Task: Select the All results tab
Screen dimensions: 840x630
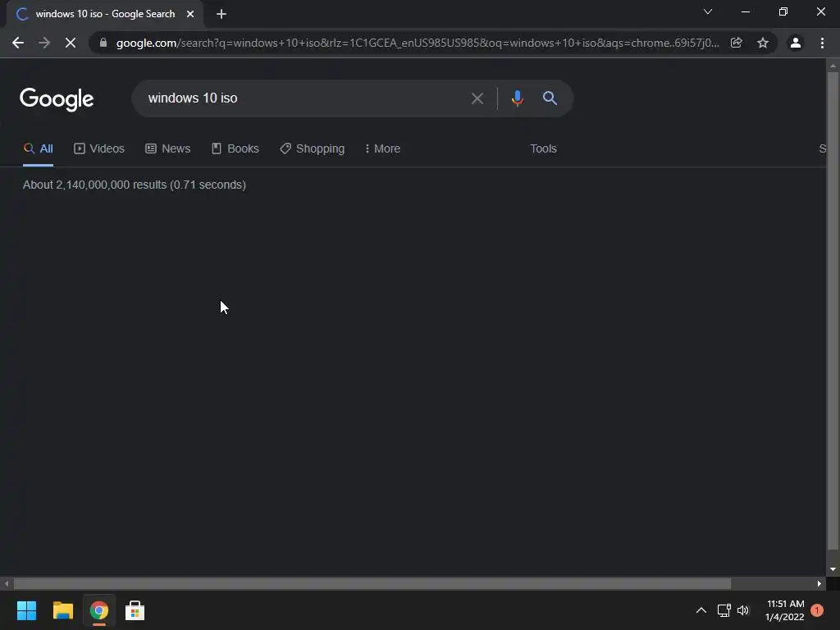Action: point(38,149)
